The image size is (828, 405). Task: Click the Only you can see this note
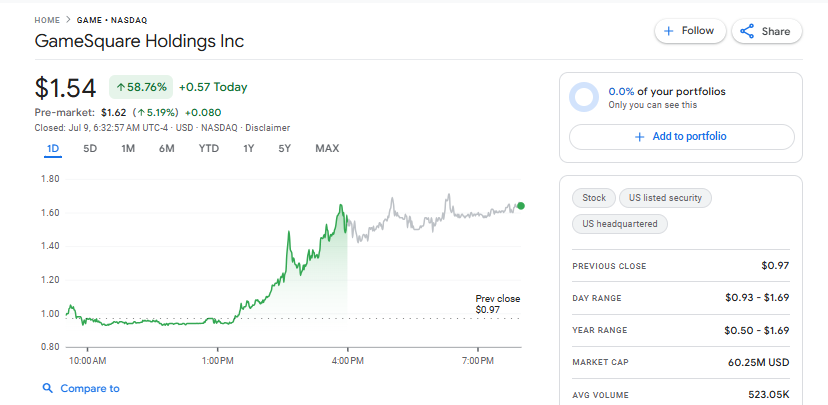653,105
